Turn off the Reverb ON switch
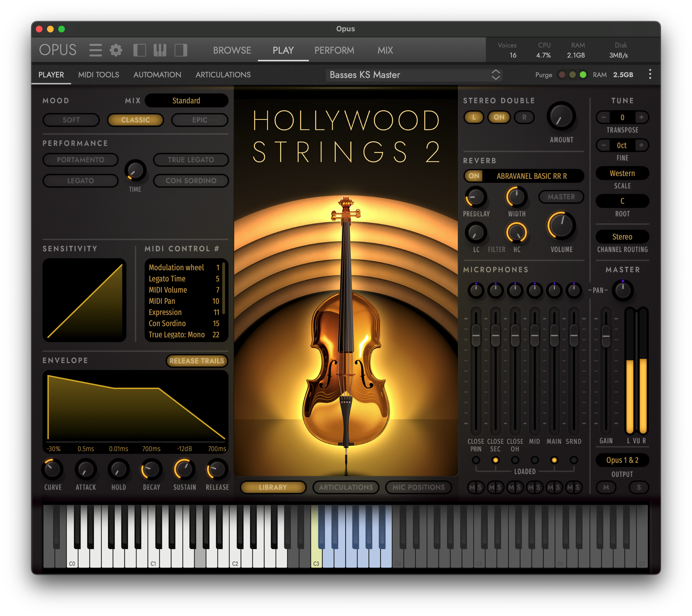Image resolution: width=692 pixels, height=616 pixels. point(474,176)
